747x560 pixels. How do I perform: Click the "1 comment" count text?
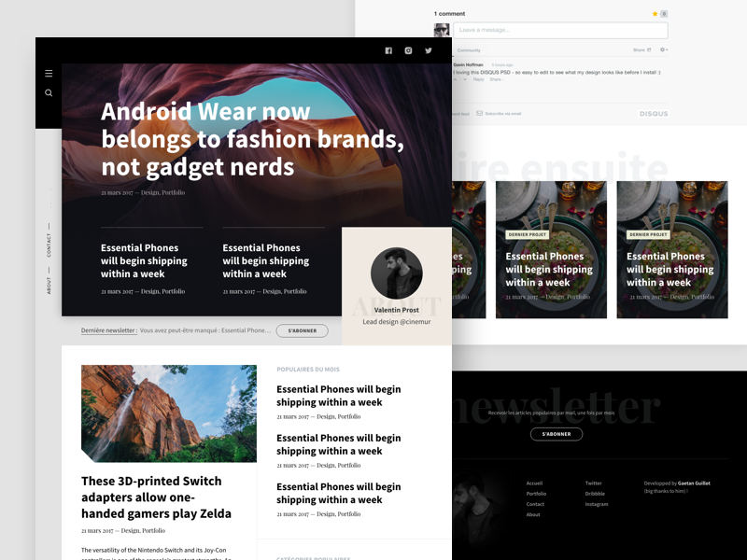click(x=449, y=14)
